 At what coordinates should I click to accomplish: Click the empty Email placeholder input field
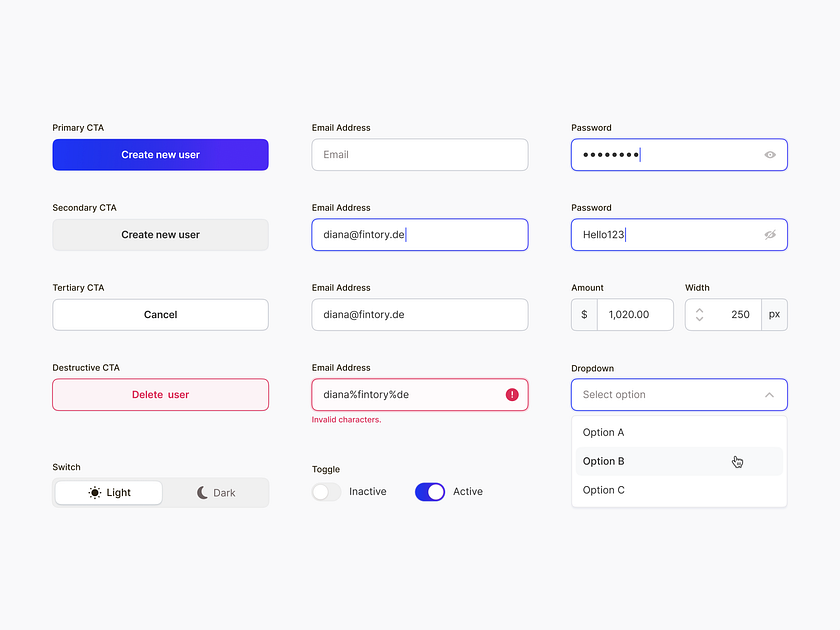(x=419, y=155)
